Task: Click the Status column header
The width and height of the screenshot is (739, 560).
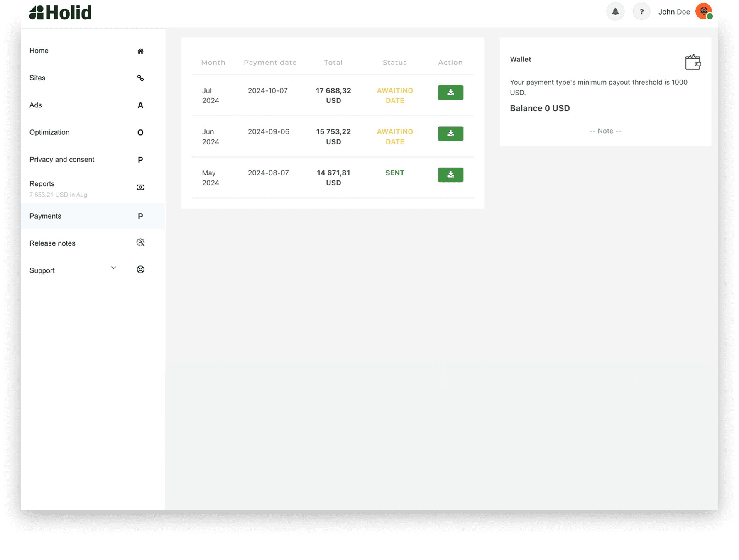Action: pos(394,62)
